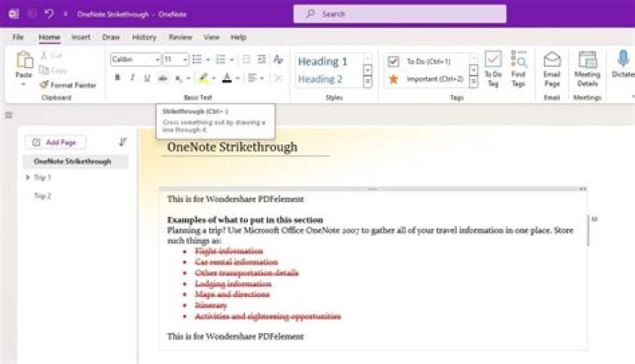Click the delete X icon in Basic Text
This screenshot has height=364, width=635.
click(278, 78)
